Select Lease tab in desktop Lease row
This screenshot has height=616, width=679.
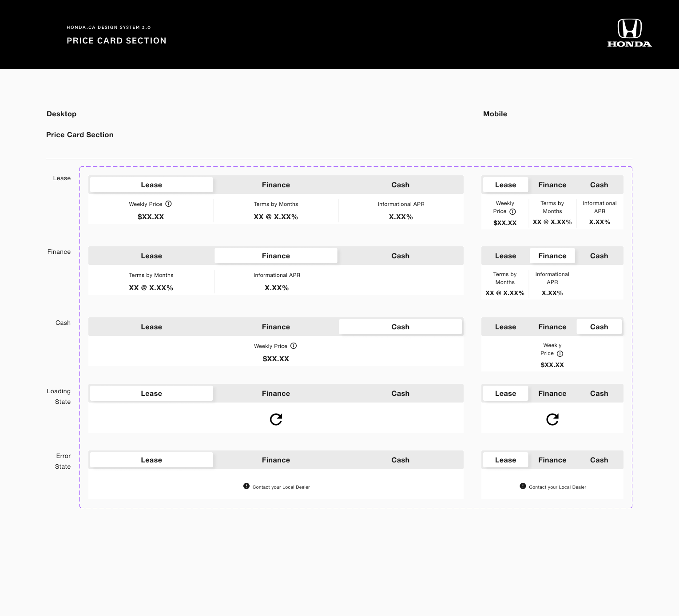click(151, 185)
